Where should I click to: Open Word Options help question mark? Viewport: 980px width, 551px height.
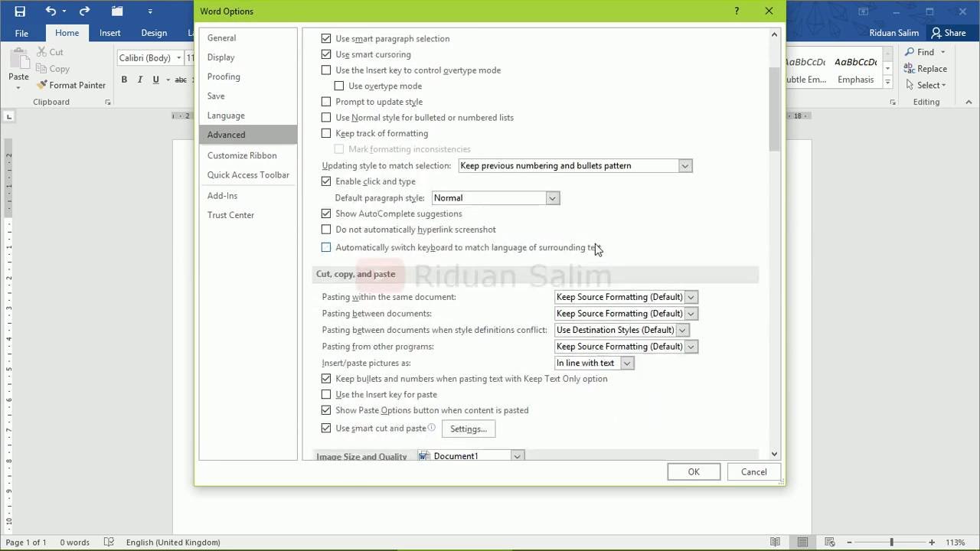pos(737,11)
